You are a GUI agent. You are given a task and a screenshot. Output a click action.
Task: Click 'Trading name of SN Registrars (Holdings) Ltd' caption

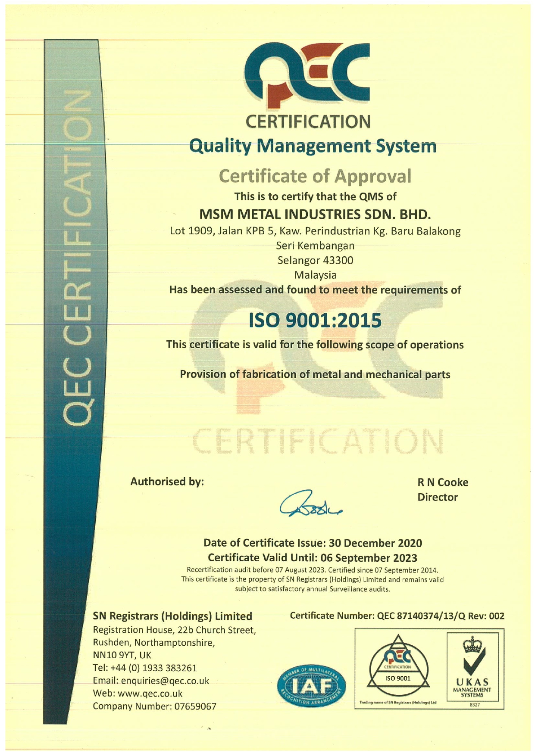tap(398, 702)
